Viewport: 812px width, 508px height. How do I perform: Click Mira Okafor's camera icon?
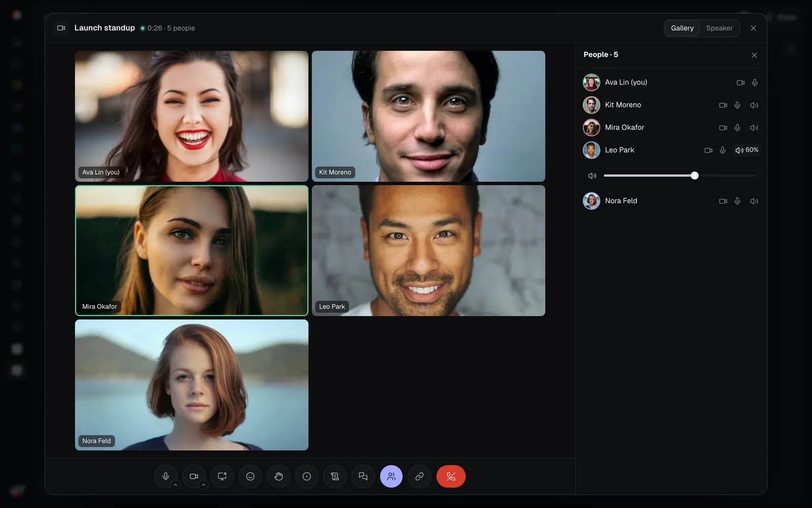point(723,128)
